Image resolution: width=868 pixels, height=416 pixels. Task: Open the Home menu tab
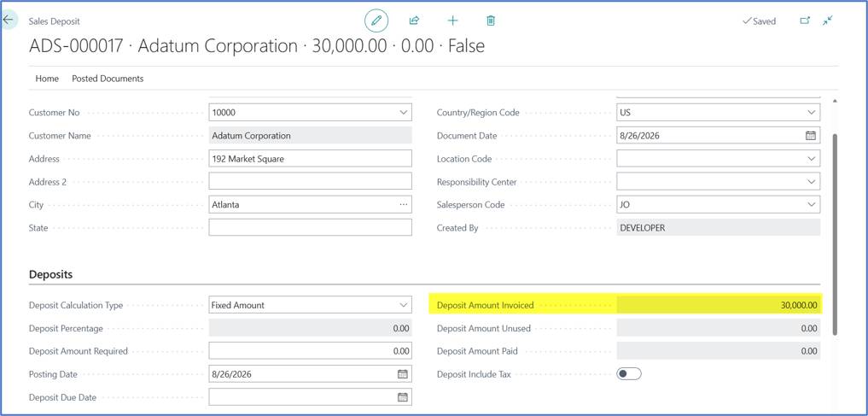47,79
